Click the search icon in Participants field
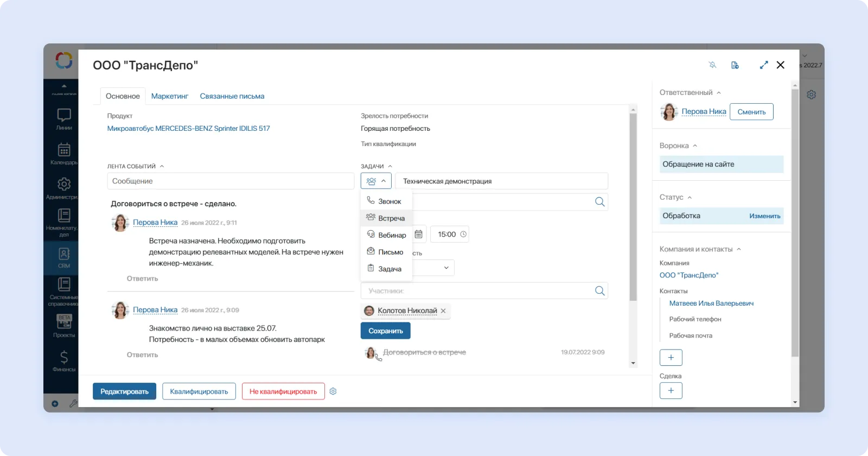The width and height of the screenshot is (868, 456). click(x=599, y=291)
